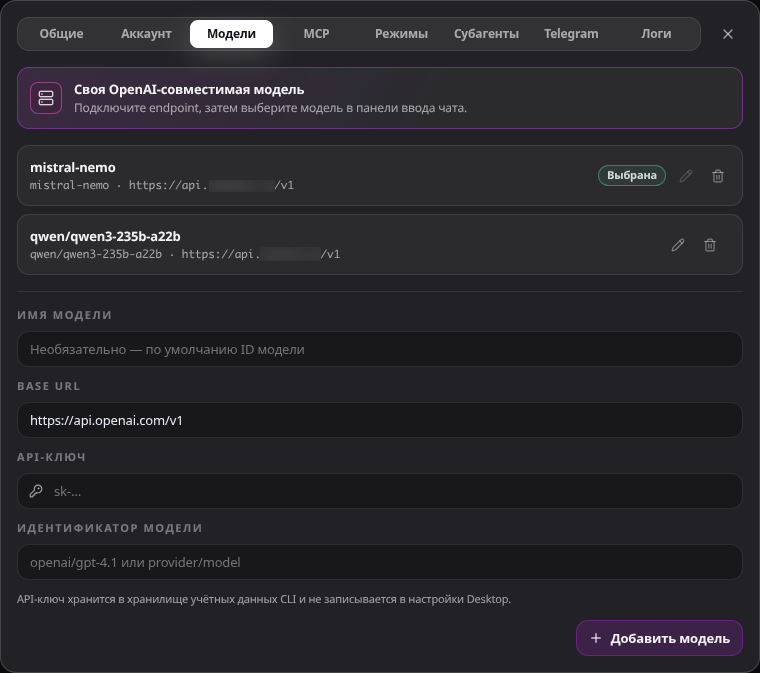760x673 pixels.
Task: Edit the qwen/qwen3-235b-a22b model entry
Action: [x=678, y=245]
